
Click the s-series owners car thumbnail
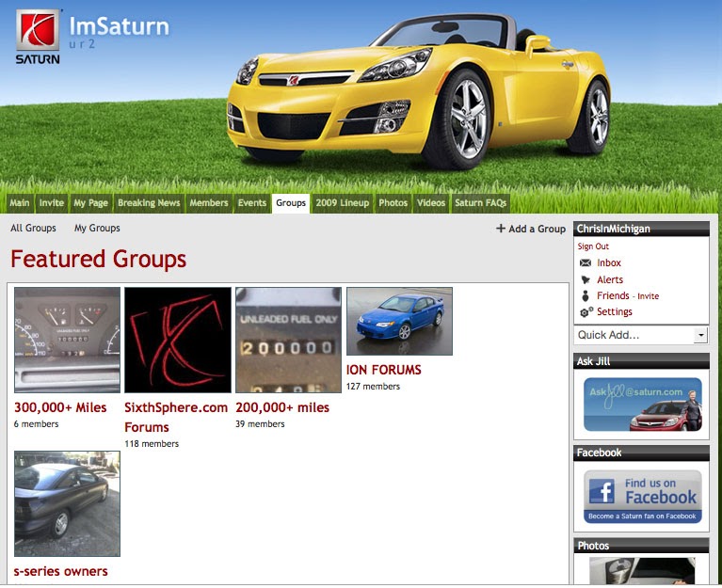click(67, 504)
